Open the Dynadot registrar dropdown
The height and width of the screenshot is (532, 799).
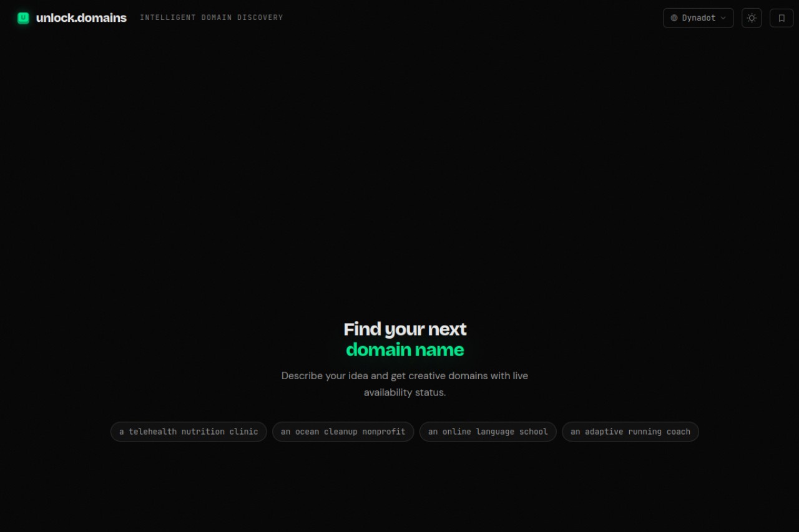[698, 18]
